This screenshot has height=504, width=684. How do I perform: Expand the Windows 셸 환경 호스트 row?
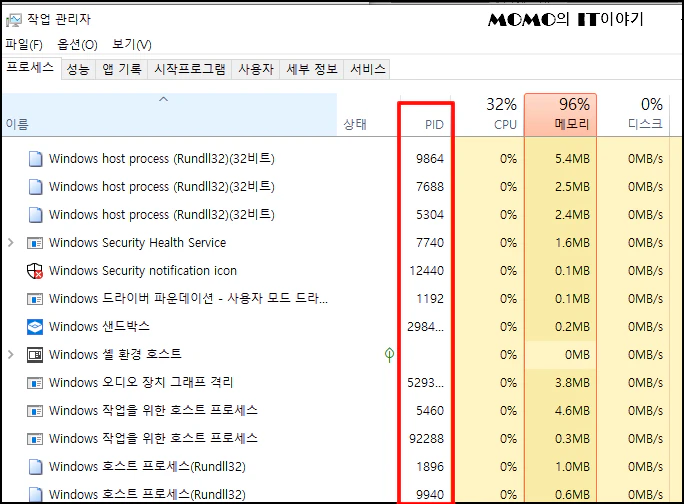[x=11, y=355]
